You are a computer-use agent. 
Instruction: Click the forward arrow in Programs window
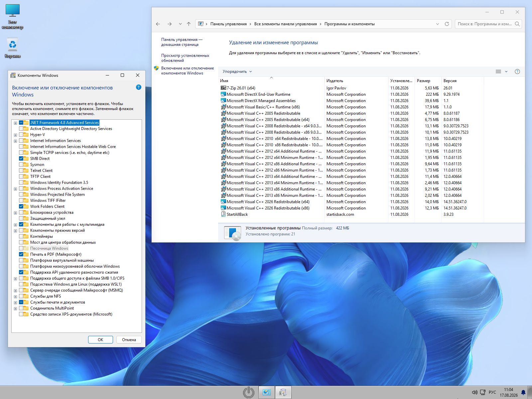[x=170, y=24]
